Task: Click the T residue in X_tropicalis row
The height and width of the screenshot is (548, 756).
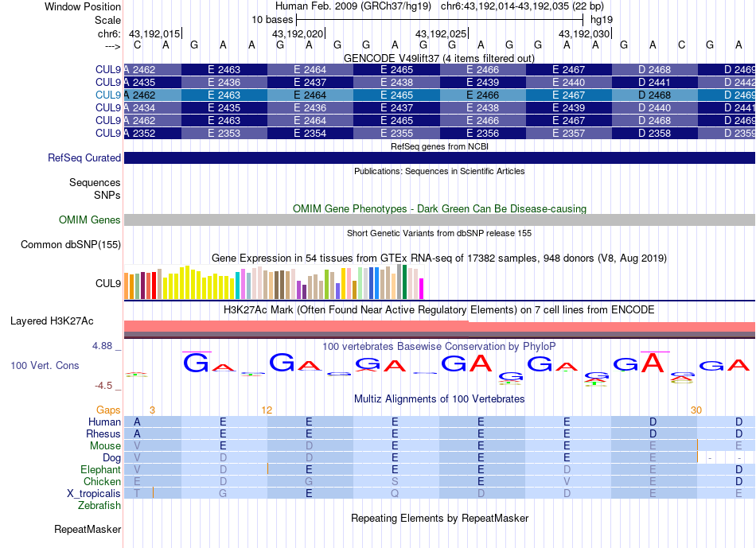Action: [137, 494]
